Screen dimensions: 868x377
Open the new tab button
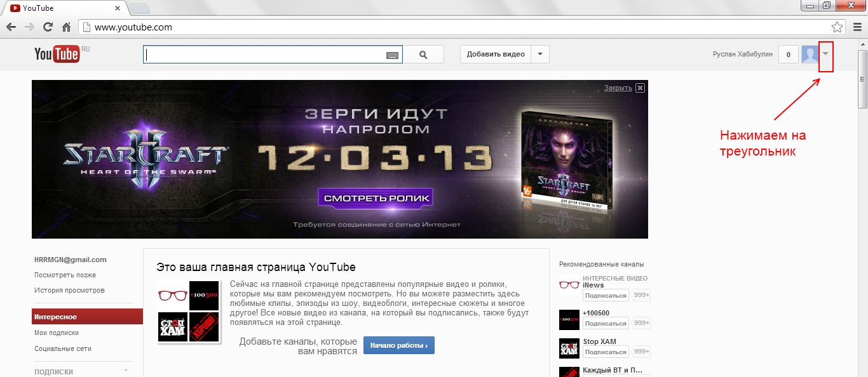[139, 8]
